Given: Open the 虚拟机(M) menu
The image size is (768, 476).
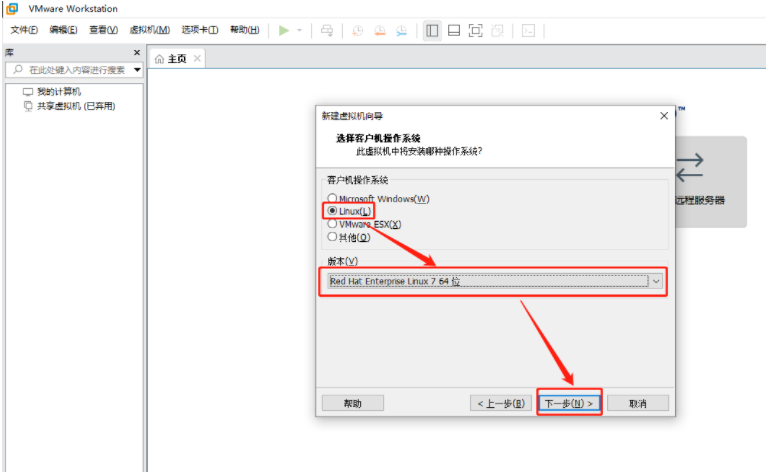Looking at the screenshot, I should (x=149, y=30).
